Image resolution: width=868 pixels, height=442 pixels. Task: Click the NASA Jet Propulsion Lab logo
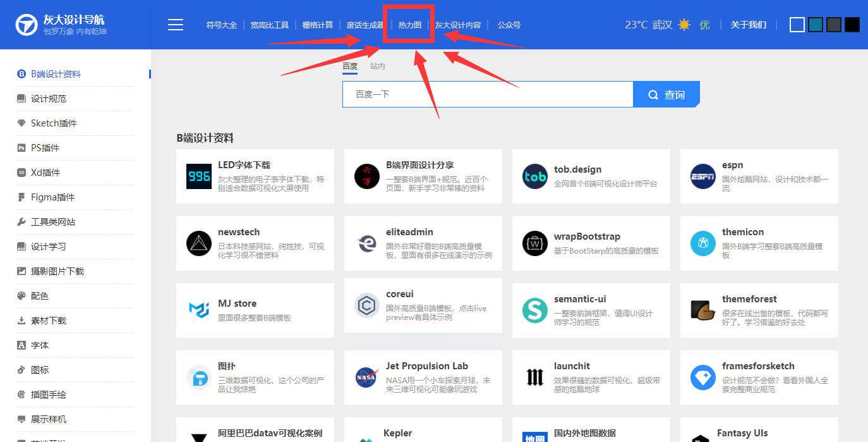point(367,378)
